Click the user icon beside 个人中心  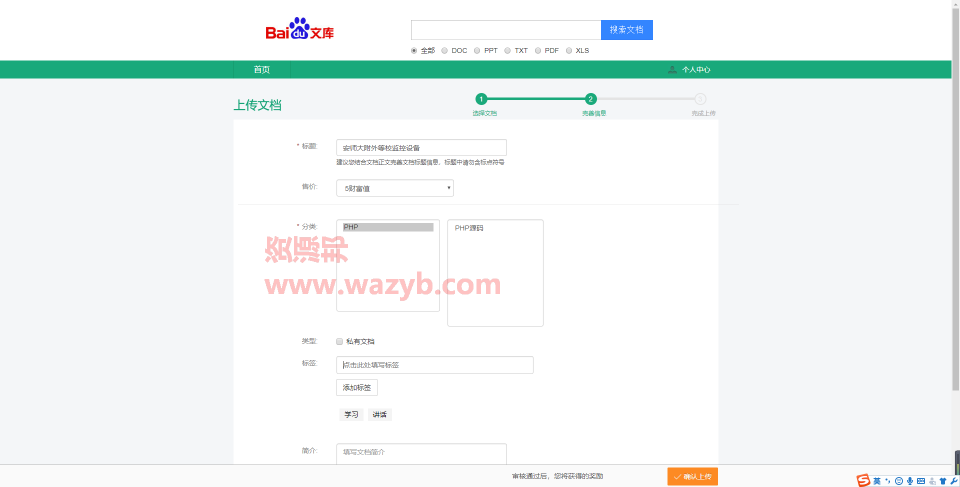pos(672,69)
